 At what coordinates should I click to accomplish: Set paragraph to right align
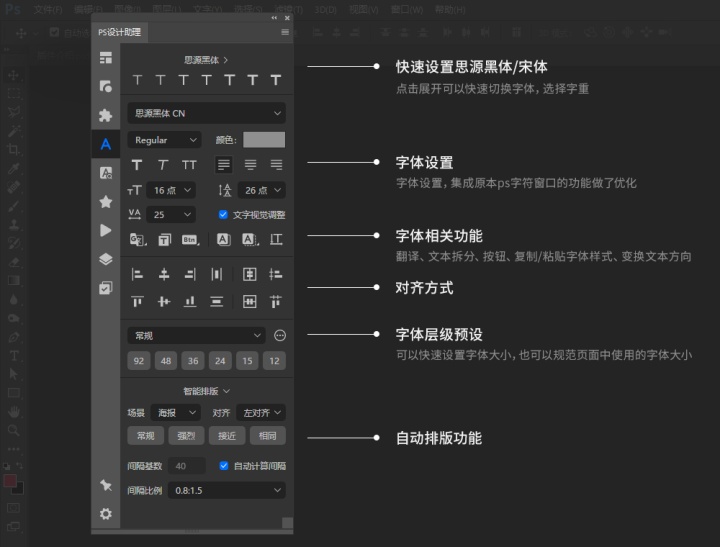coord(276,164)
